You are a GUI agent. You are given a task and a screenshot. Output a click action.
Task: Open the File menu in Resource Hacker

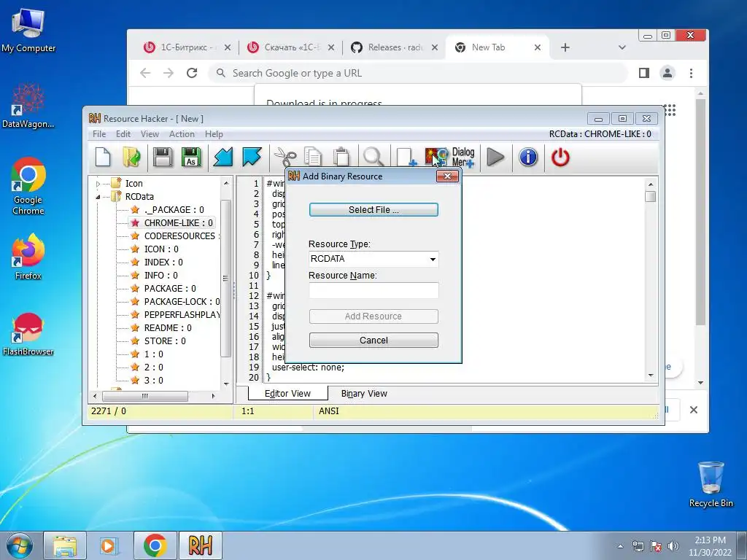pyautogui.click(x=99, y=134)
